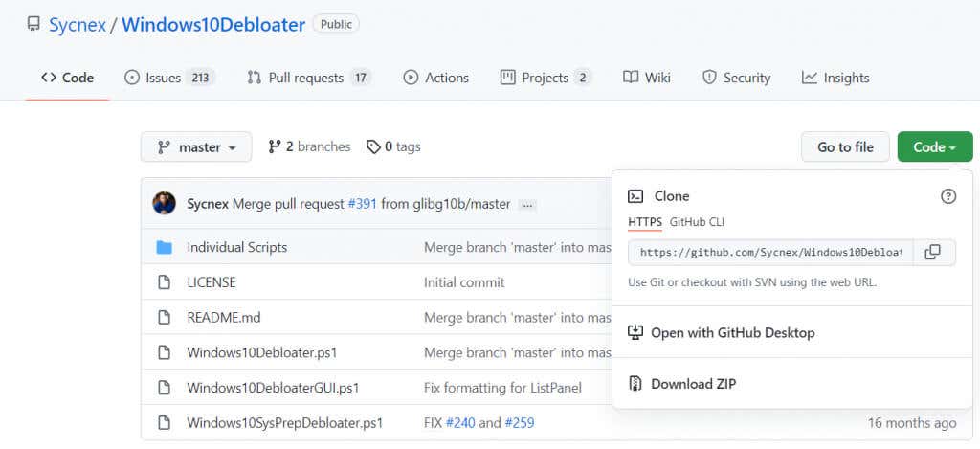Open the Sycnex owner profile link
The width and height of the screenshot is (980, 449).
[x=78, y=25]
